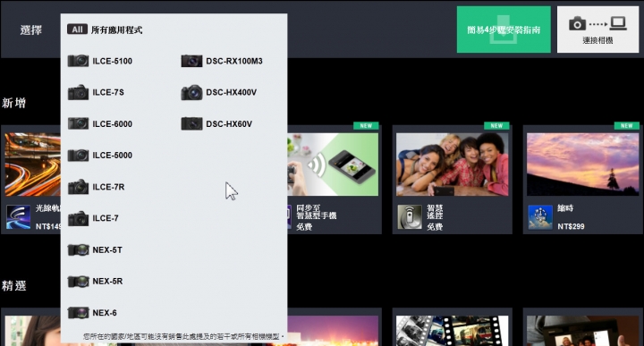The width and height of the screenshot is (644, 346).
Task: Click the All badge icon
Action: click(x=77, y=30)
